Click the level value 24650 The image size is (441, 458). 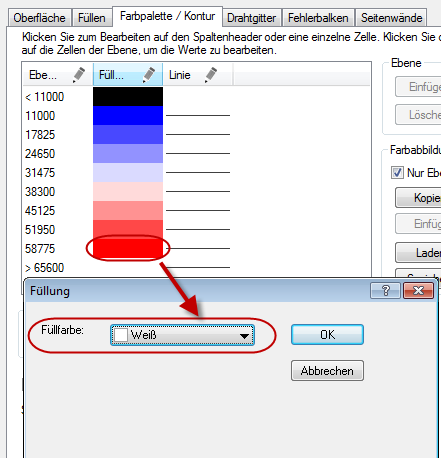click(x=40, y=154)
